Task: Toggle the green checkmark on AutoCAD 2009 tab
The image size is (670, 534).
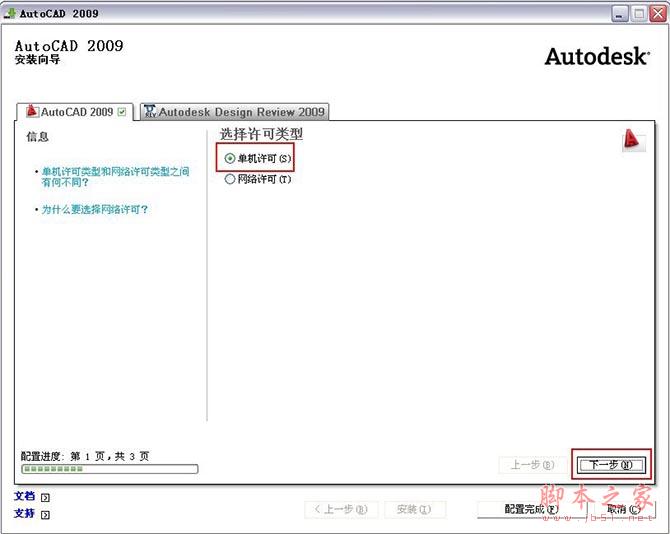Action: (122, 112)
